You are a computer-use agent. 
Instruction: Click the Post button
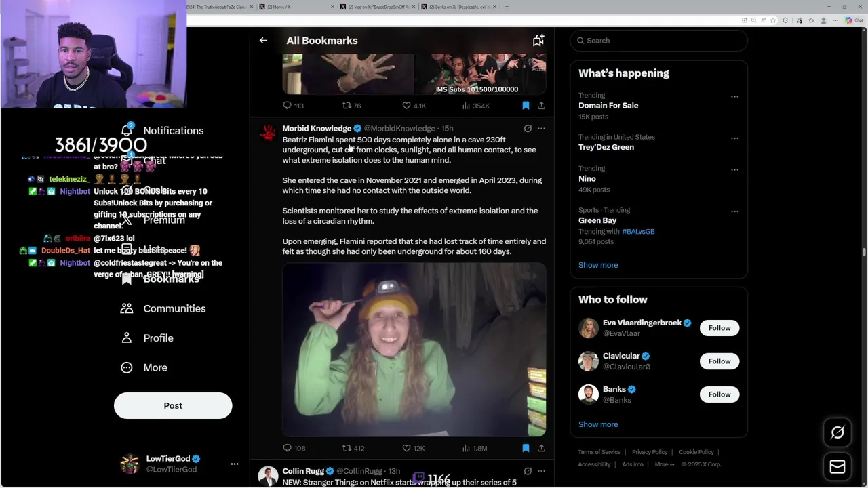coord(173,405)
